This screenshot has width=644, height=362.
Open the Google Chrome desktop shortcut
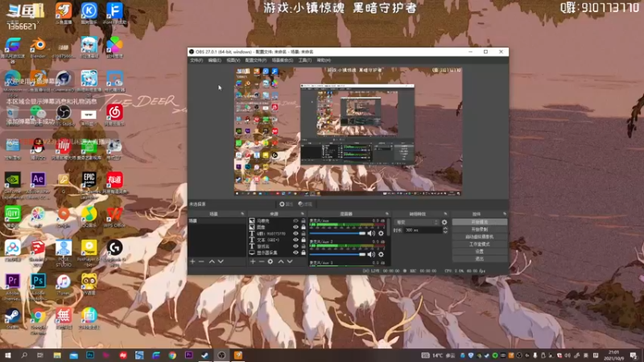[38, 319]
